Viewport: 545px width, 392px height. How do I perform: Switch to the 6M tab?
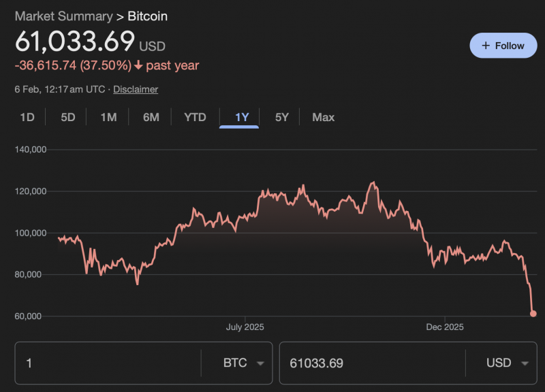point(151,117)
